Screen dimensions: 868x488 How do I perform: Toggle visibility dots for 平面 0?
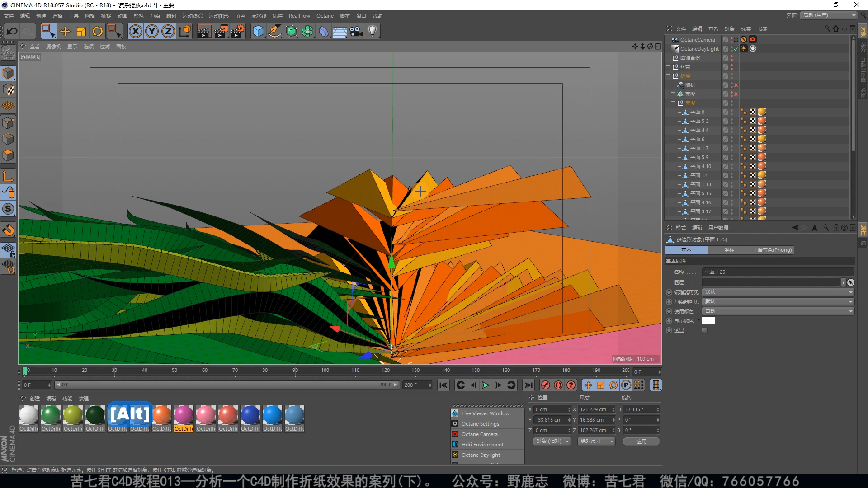[x=731, y=112]
